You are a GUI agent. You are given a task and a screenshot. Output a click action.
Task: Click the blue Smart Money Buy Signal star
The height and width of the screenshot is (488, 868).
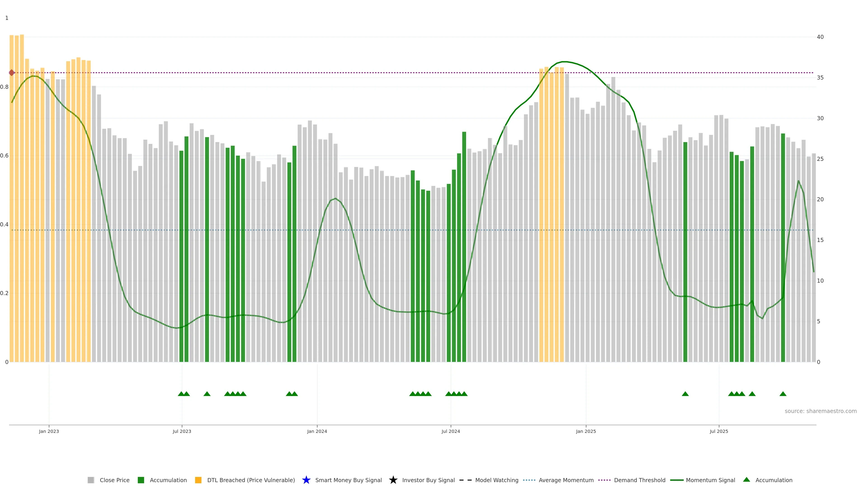306,480
